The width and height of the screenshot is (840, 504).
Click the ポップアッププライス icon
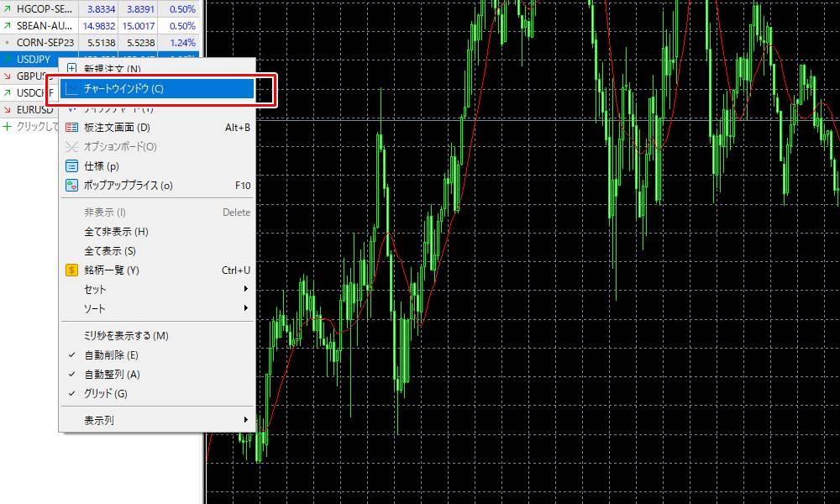click(x=71, y=186)
